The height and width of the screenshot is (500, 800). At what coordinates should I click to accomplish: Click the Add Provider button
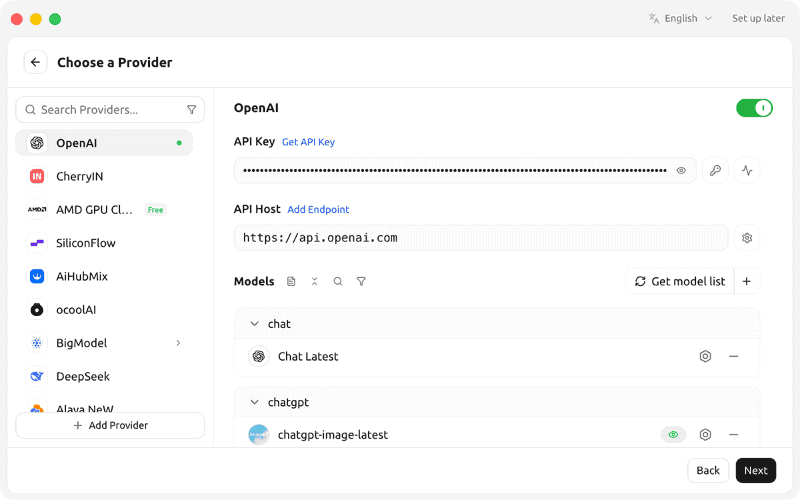[x=110, y=426]
